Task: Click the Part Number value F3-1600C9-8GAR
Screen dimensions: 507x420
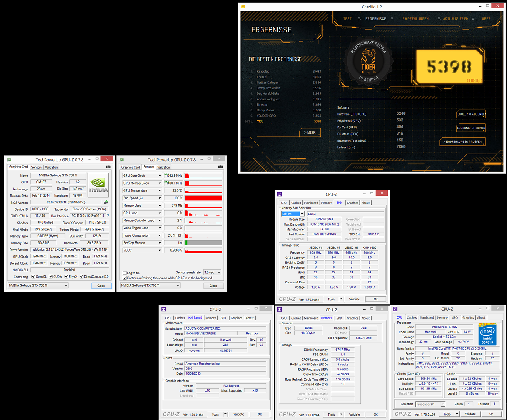Action: [324, 234]
